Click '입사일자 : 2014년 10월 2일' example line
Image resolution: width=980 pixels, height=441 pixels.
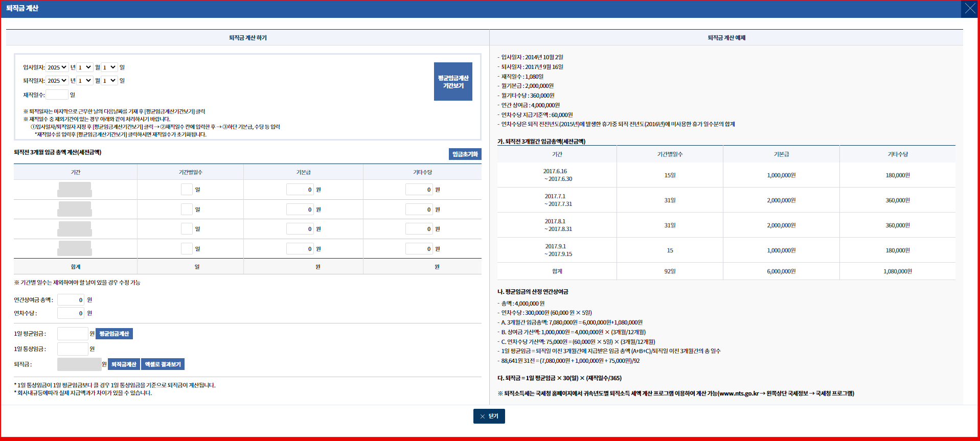click(x=531, y=57)
